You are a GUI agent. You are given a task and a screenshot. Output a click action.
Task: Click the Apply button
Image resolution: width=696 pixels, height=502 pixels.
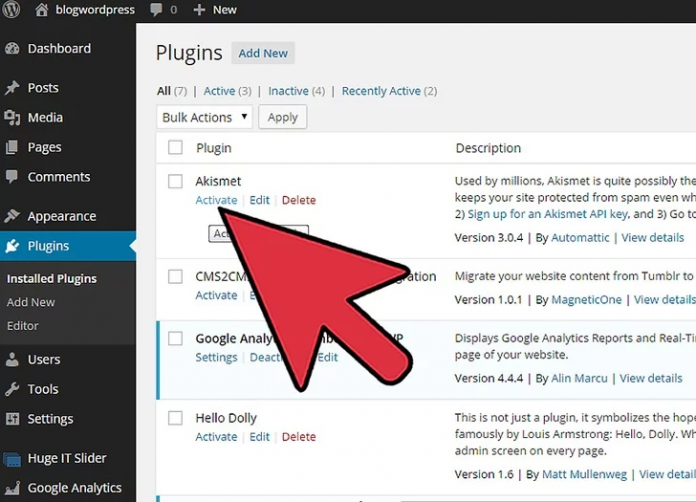(x=282, y=117)
